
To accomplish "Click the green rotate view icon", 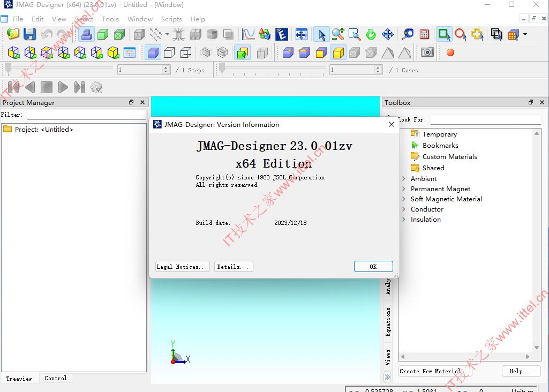I will pyautogui.click(x=371, y=34).
